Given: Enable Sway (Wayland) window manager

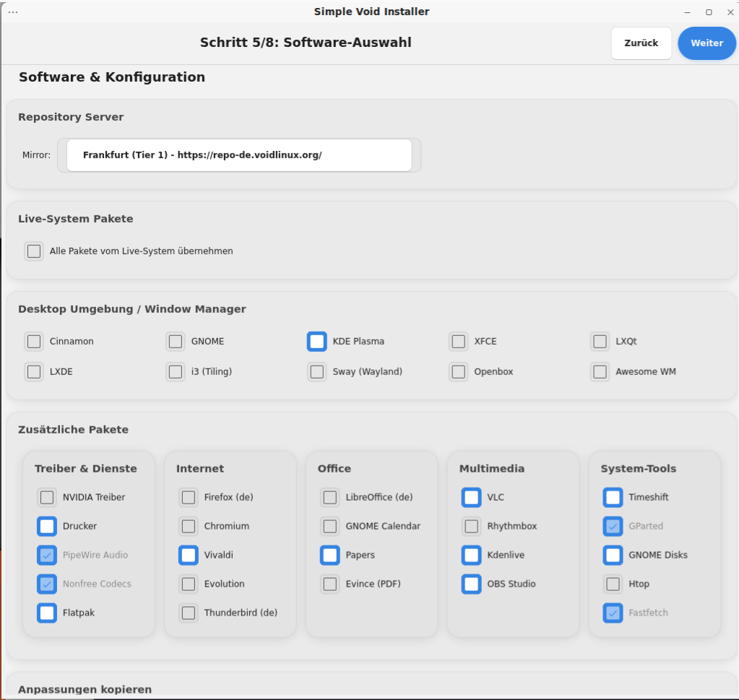Looking at the screenshot, I should point(316,372).
